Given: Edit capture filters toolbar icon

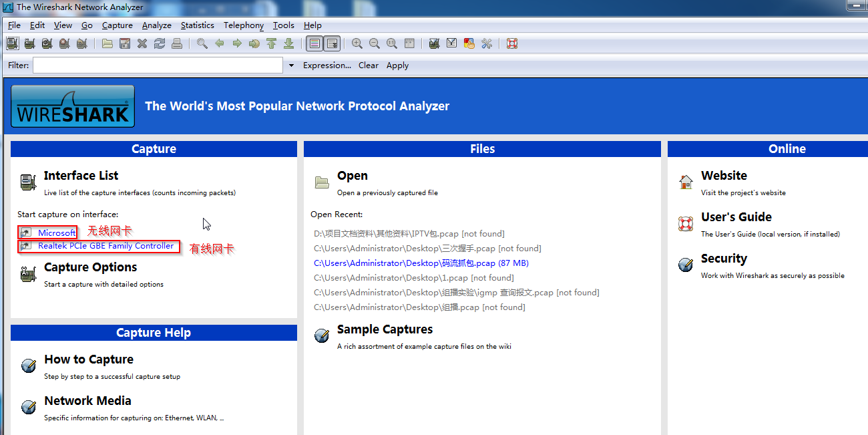Looking at the screenshot, I should click(x=435, y=43).
